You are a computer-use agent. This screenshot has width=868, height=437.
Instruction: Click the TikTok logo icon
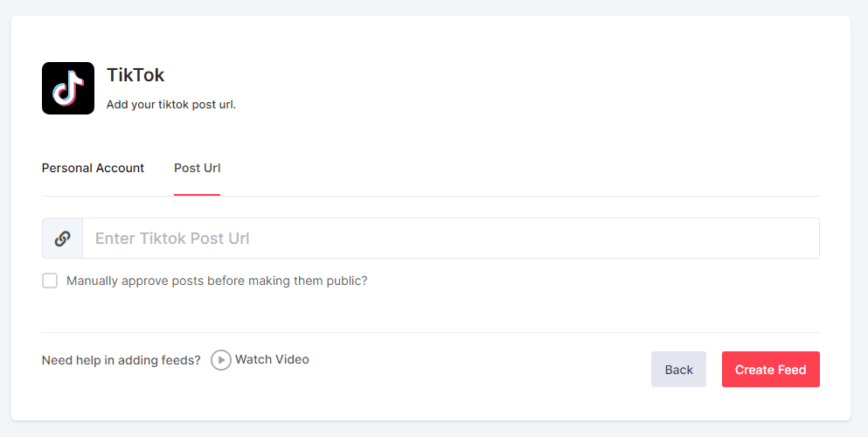click(68, 88)
